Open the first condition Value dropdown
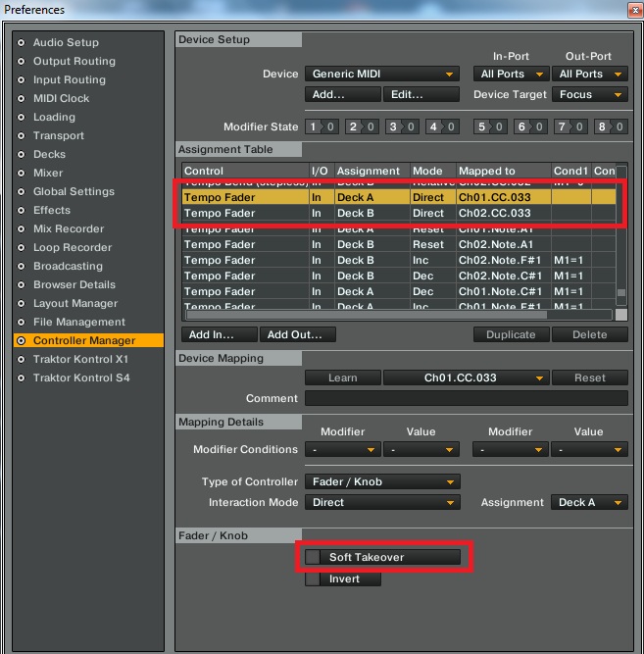 pos(421,450)
